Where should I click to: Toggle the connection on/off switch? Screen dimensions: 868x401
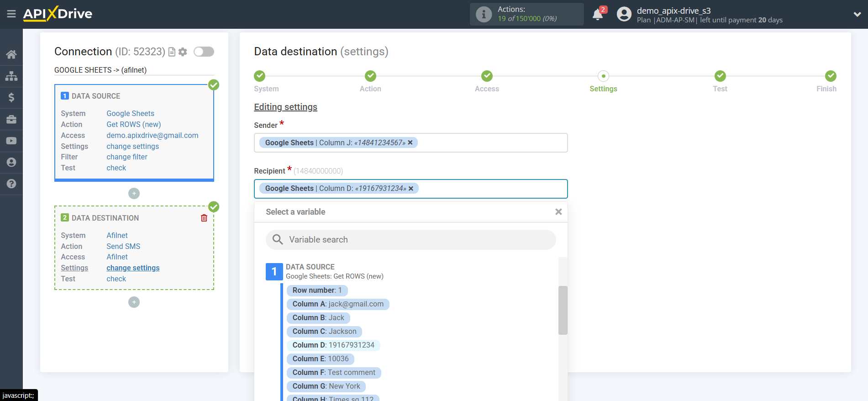coord(204,52)
